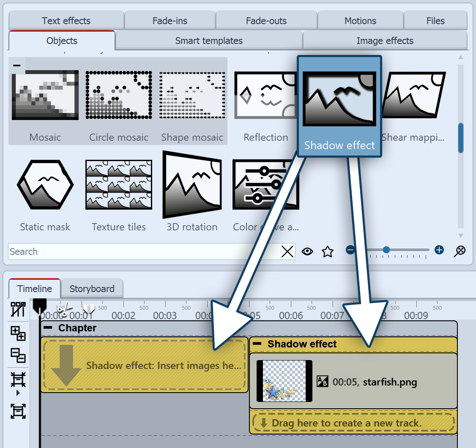The width and height of the screenshot is (476, 448).
Task: Toggle the favorites star filter
Action: (x=328, y=252)
